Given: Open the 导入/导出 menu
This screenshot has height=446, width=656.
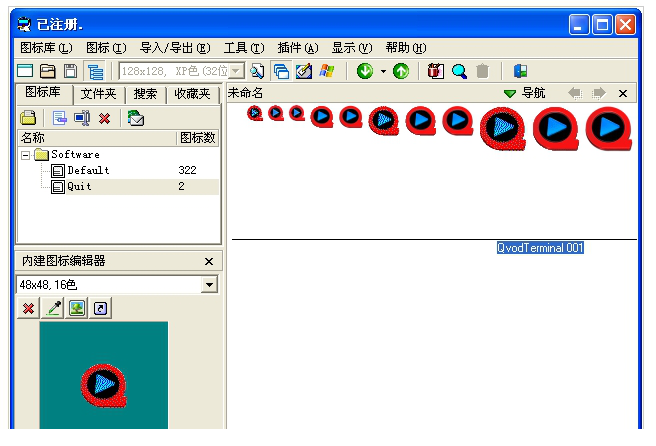Looking at the screenshot, I should [175, 48].
